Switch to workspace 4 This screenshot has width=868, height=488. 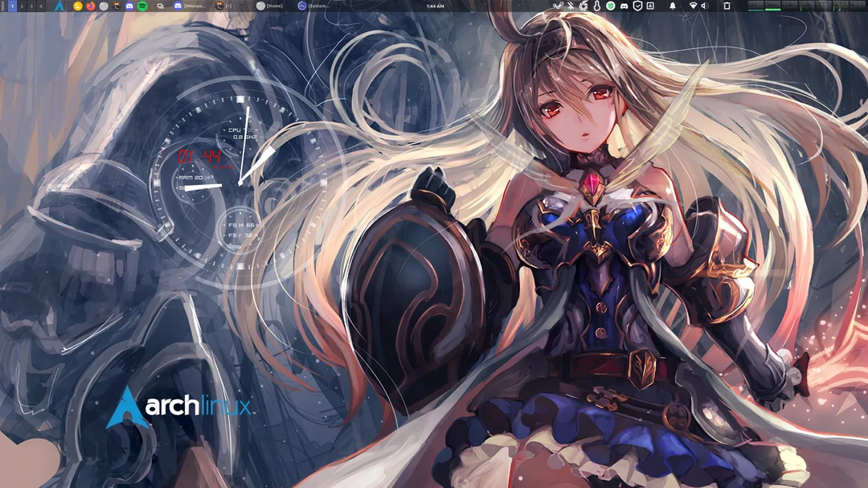(x=40, y=6)
